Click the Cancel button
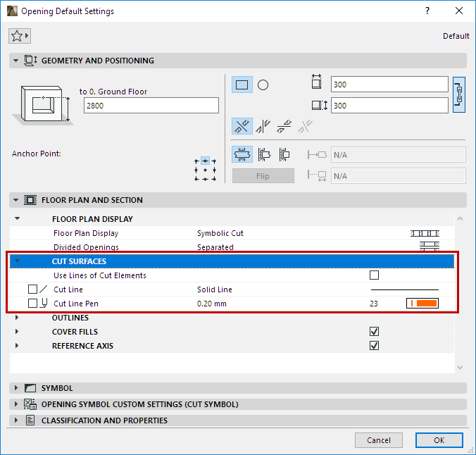Screen dimensions: 476x455 pyautogui.click(x=379, y=440)
